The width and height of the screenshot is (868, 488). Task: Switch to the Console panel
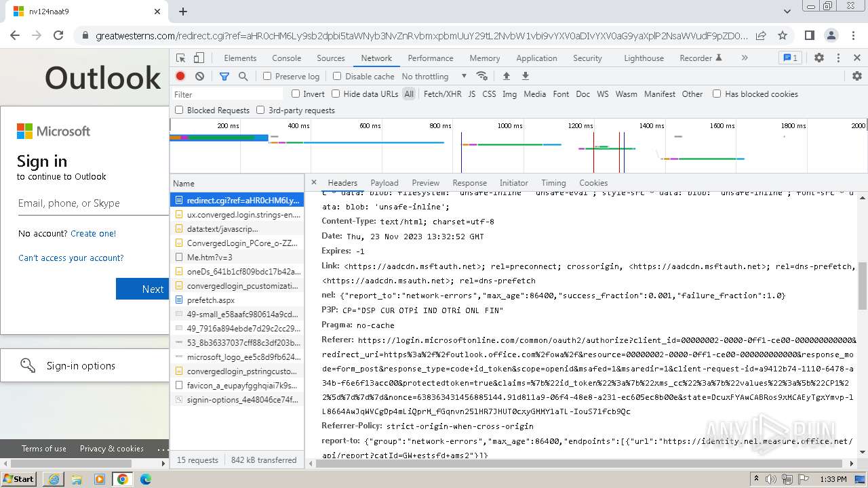(x=286, y=58)
